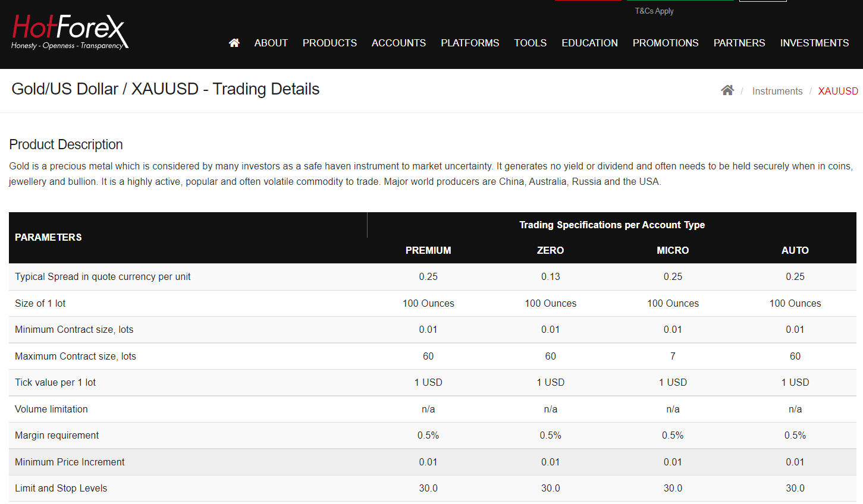The height and width of the screenshot is (504, 863).
Task: Open the EDUCATION menu
Action: (590, 43)
